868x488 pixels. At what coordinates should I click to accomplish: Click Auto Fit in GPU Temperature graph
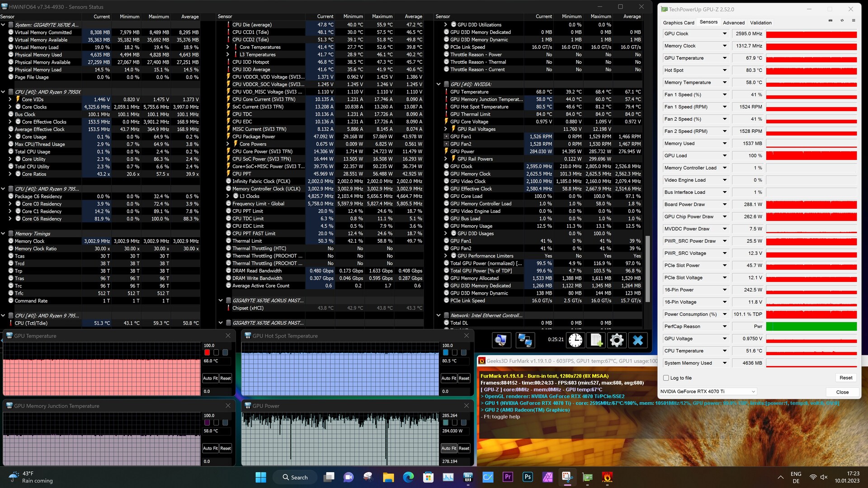tap(210, 378)
